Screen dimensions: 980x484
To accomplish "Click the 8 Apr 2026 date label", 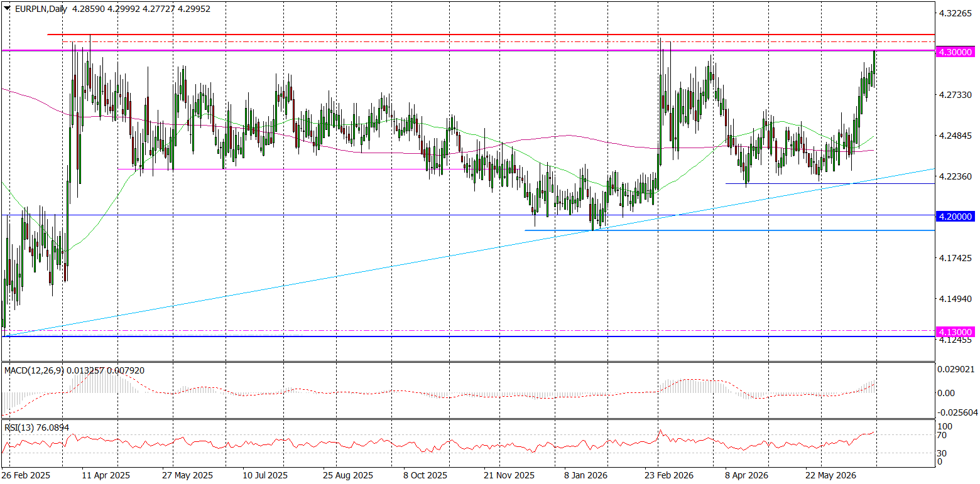I will click(x=746, y=476).
